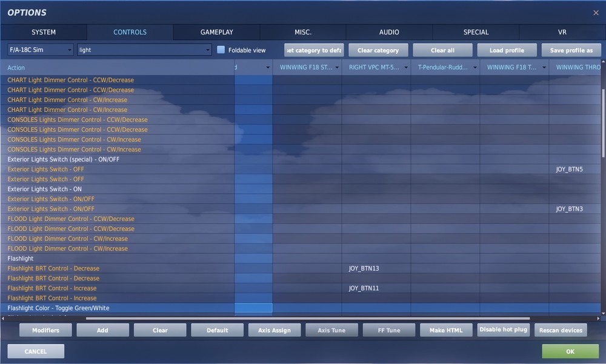The width and height of the screenshot is (606, 364).
Task: Select the JOY_BTN3 binding cell
Action: tap(575, 209)
